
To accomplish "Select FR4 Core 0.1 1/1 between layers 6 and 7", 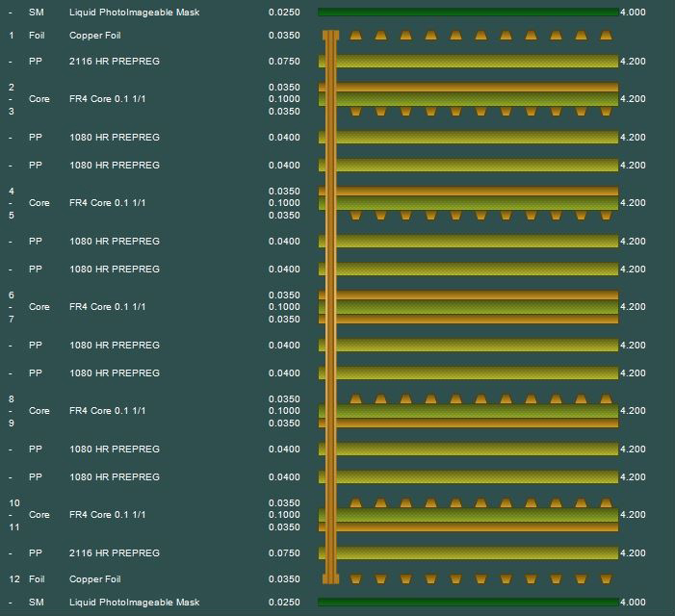I will pos(107,307).
